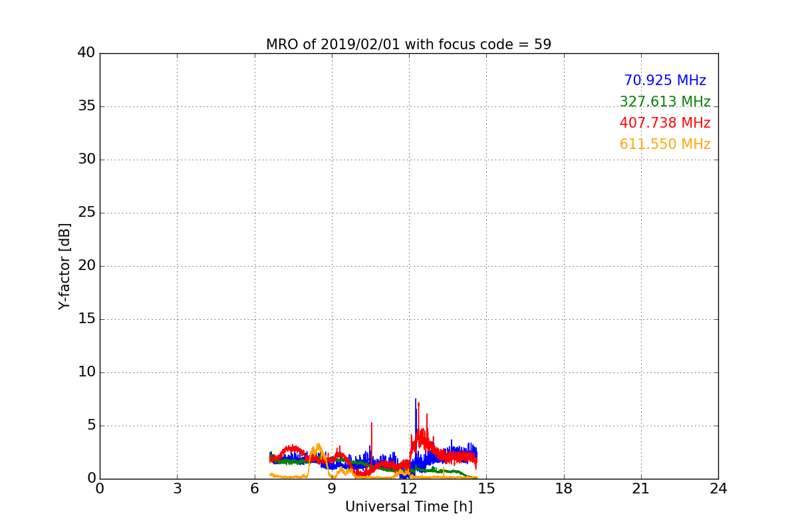Click the x-axis tick label 3
The width and height of the screenshot is (798, 532).
(x=177, y=489)
